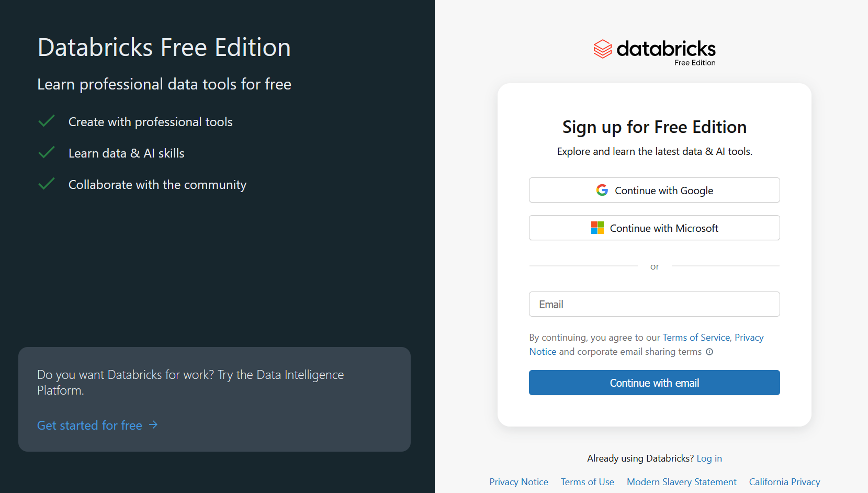This screenshot has width=868, height=493.
Task: Click the Databricks logo
Action: 655,52
